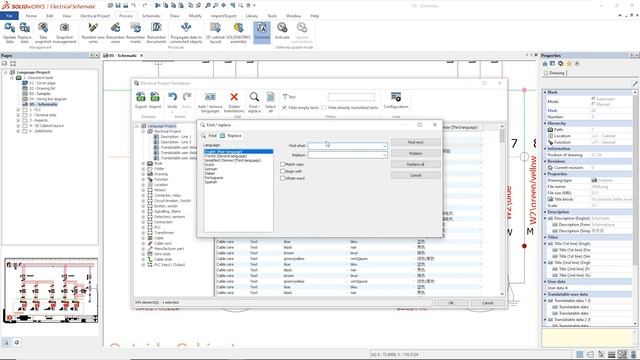
Task: Select German in the language list
Action: tap(211, 169)
